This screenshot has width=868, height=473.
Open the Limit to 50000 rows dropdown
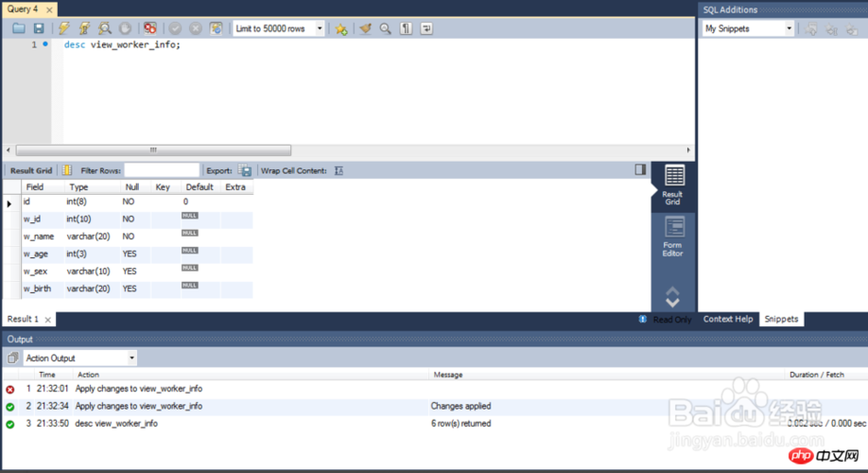coord(278,28)
